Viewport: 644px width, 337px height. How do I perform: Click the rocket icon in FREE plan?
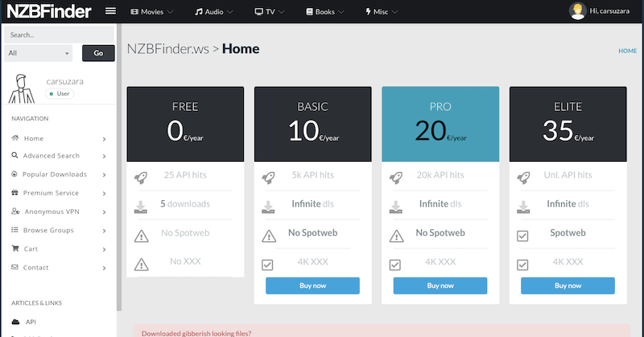click(141, 176)
